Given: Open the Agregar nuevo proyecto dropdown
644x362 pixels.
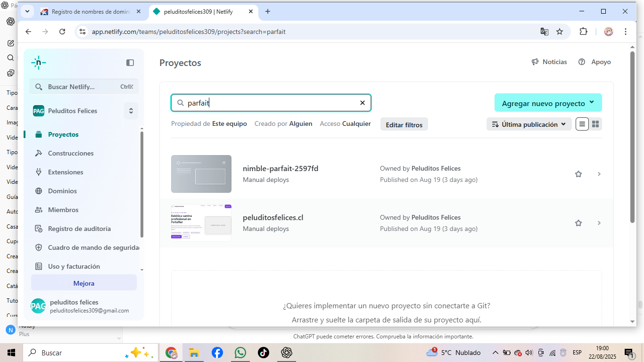Looking at the screenshot, I should (548, 103).
